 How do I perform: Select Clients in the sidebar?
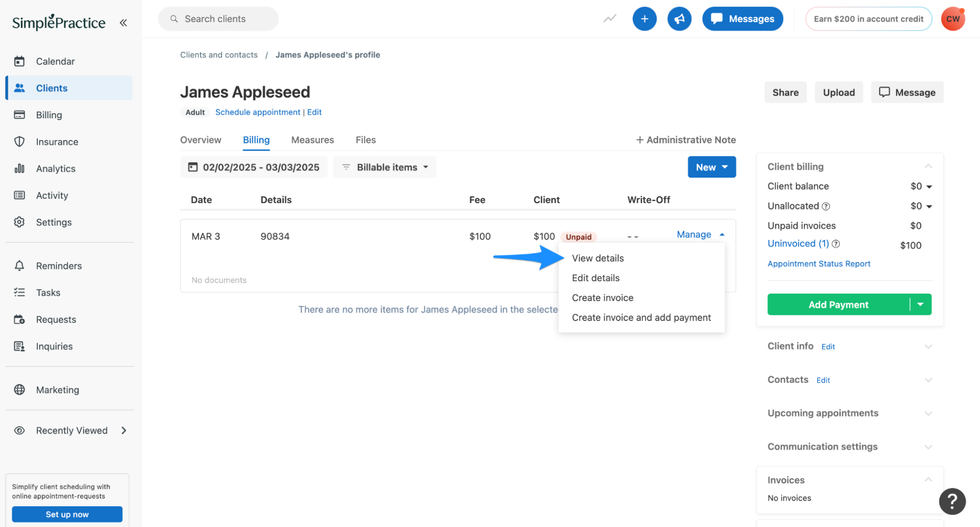pyautogui.click(x=69, y=88)
